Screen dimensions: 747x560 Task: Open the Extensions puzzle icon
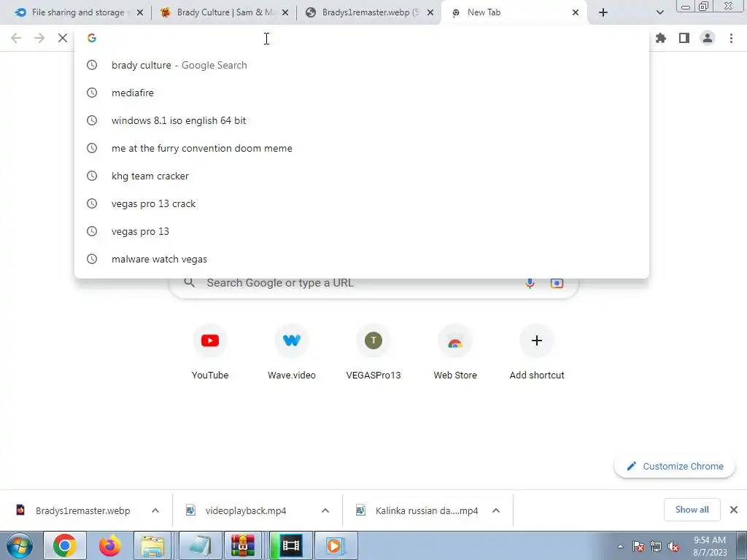660,38
